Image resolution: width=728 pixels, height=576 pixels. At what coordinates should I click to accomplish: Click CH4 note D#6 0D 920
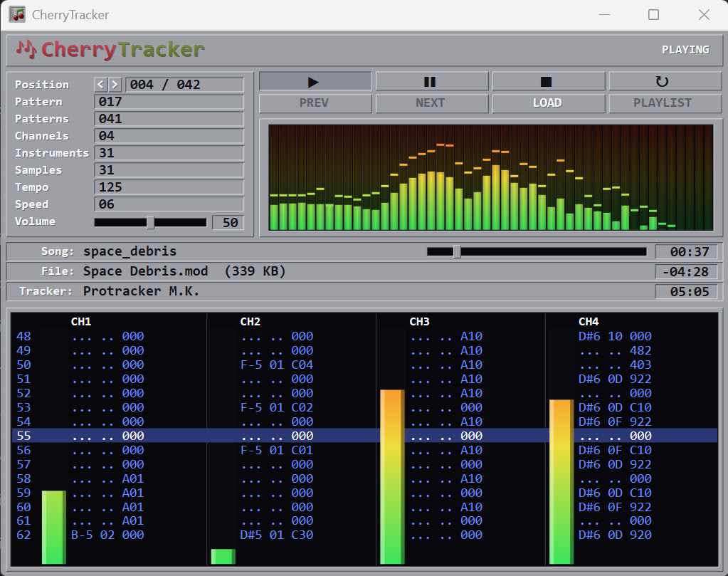tap(615, 535)
